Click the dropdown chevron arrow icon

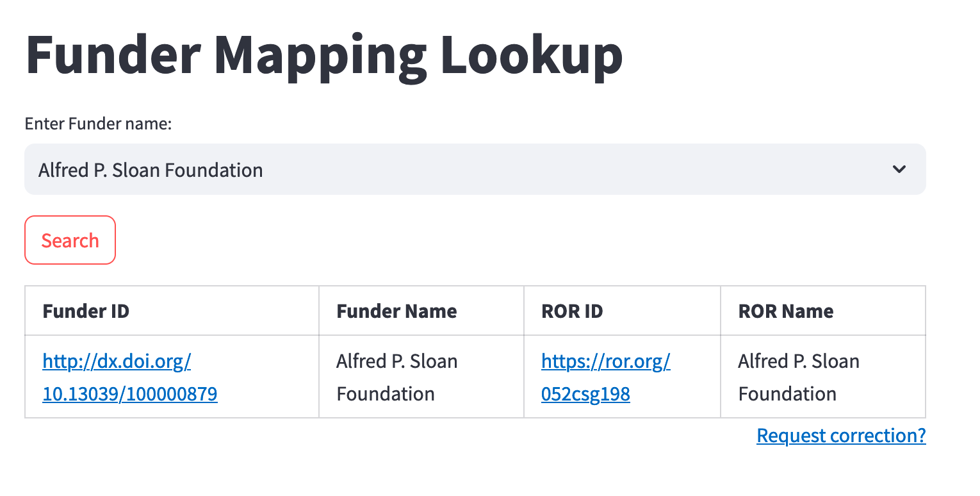click(899, 170)
